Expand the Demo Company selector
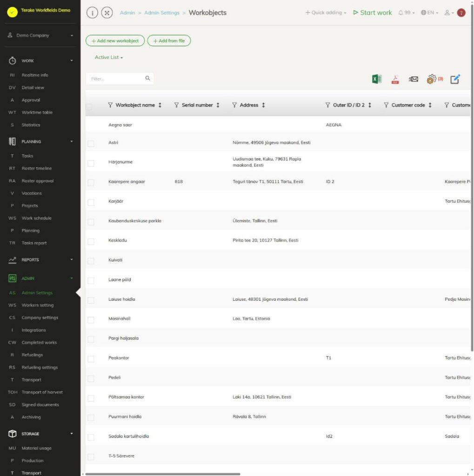Viewport: 474px width, 476px height. [40, 35]
